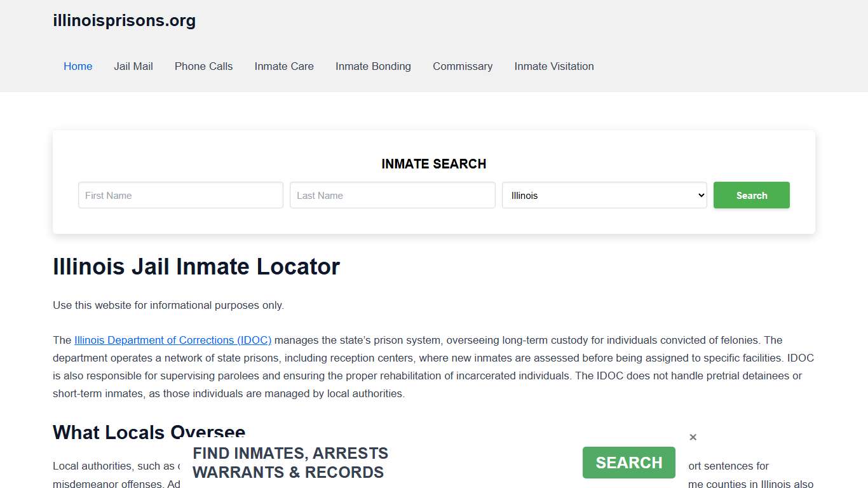
Task: Open the Commissary section
Action: [x=463, y=66]
